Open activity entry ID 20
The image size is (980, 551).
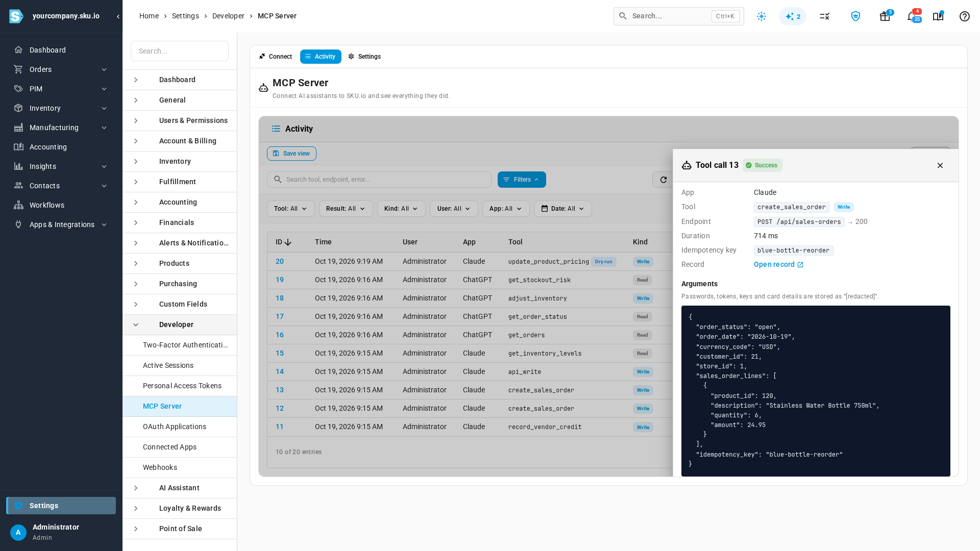coord(280,261)
